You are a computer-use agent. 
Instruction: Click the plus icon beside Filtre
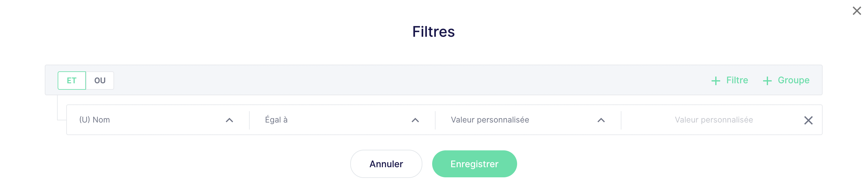[x=716, y=81]
